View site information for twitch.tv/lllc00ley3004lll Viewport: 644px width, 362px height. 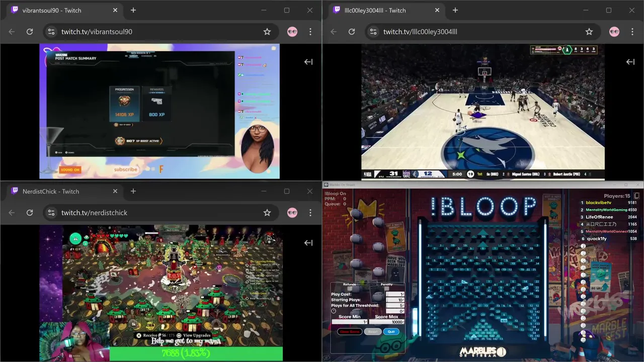click(373, 32)
